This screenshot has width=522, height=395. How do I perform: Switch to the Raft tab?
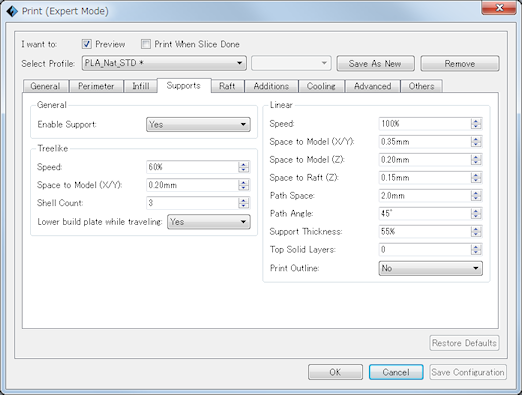(227, 86)
